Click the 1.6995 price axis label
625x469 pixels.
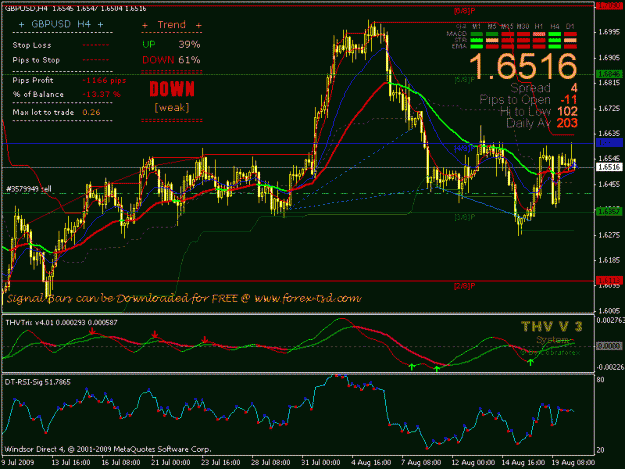(609, 32)
